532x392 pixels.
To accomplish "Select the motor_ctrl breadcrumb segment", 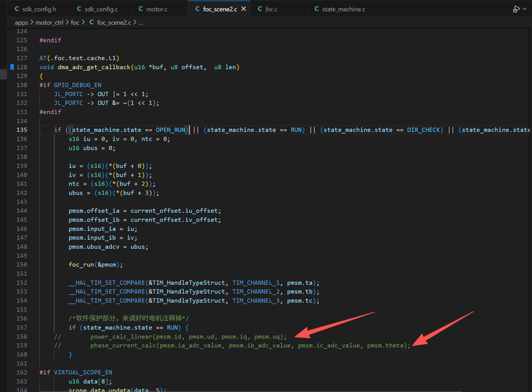I will 49,23.
